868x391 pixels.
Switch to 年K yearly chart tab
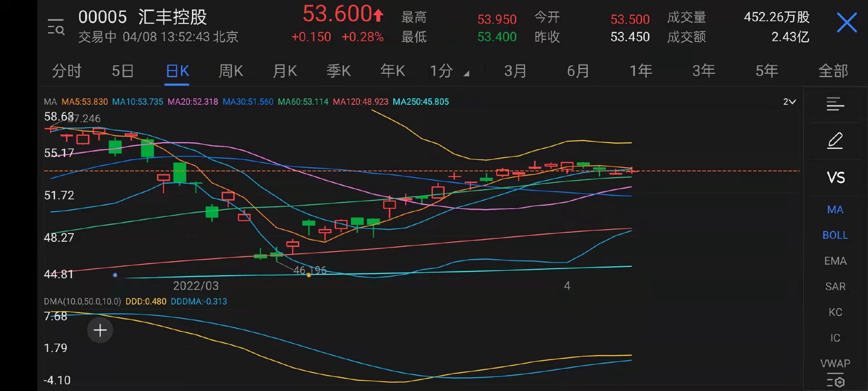pos(392,71)
